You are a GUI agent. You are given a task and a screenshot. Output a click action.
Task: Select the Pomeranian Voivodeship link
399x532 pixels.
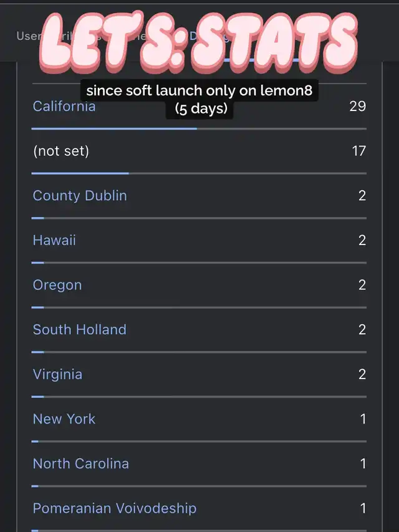point(115,508)
